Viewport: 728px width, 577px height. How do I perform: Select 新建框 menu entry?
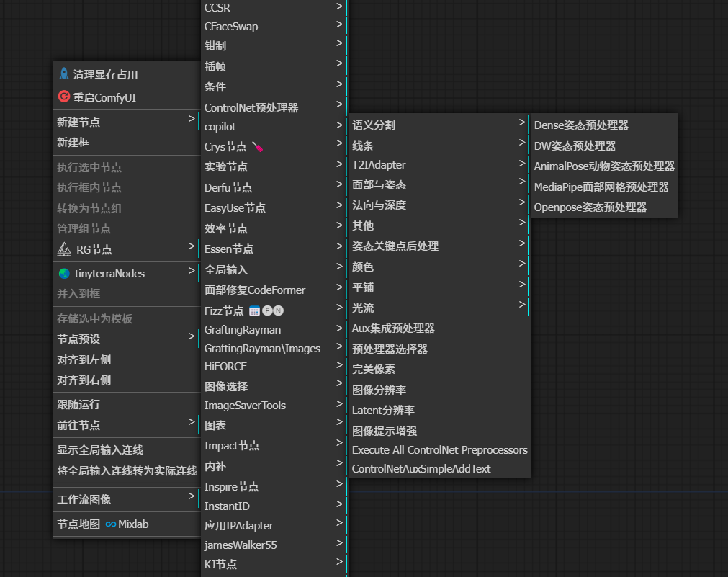(127, 142)
